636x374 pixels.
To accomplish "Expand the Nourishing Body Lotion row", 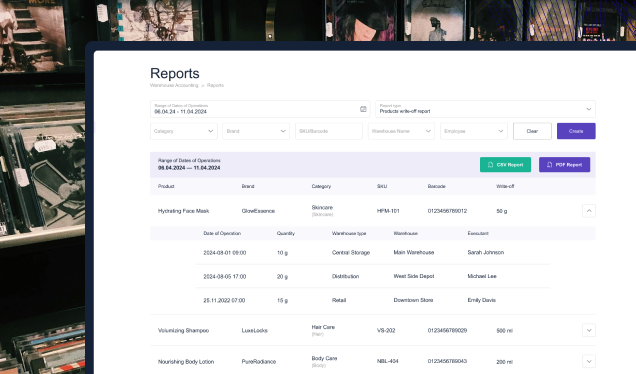I will pyautogui.click(x=589, y=361).
